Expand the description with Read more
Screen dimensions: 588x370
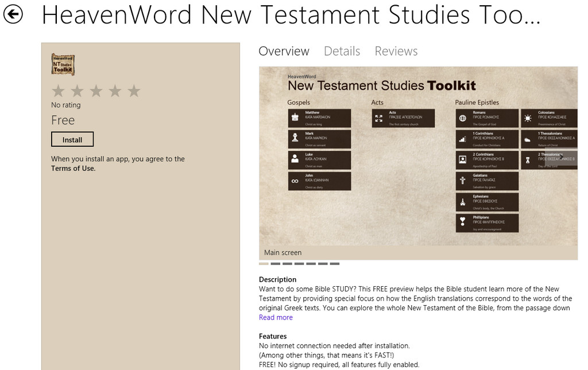pos(276,317)
